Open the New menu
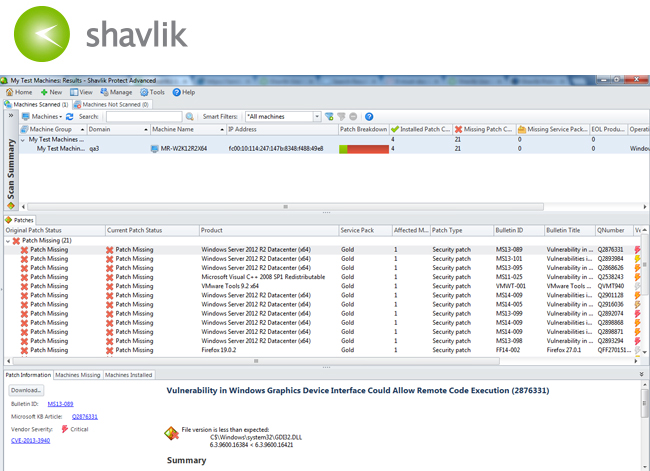Screen dimensions: 650x471 51,92
